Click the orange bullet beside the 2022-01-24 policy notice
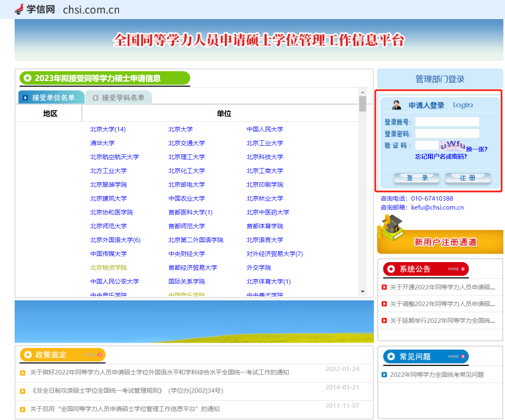This screenshot has height=420, width=505. 23,373
